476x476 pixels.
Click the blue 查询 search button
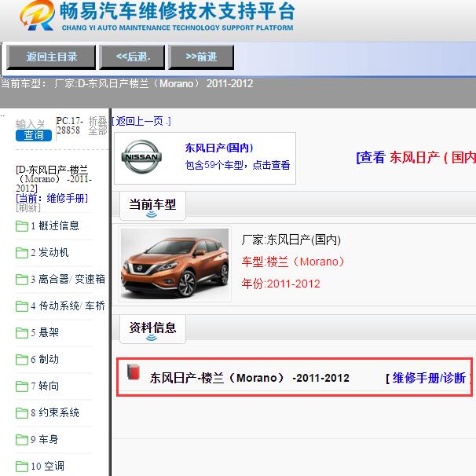[x=34, y=135]
